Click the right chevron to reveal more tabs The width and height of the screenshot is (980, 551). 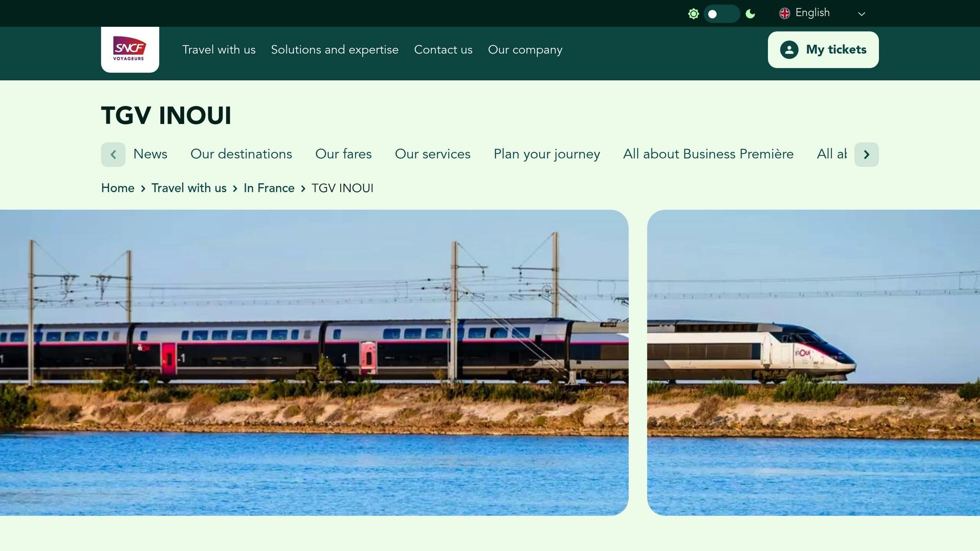(x=866, y=154)
